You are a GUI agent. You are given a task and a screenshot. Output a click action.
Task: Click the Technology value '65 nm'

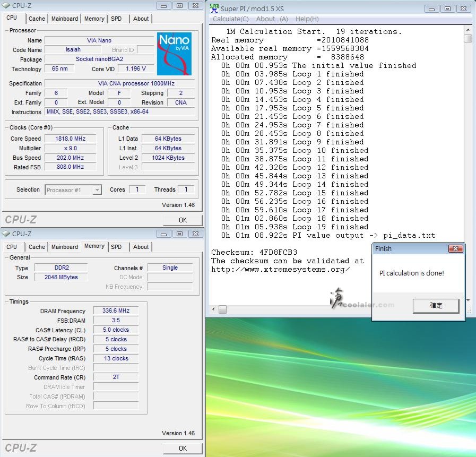pyautogui.click(x=59, y=68)
